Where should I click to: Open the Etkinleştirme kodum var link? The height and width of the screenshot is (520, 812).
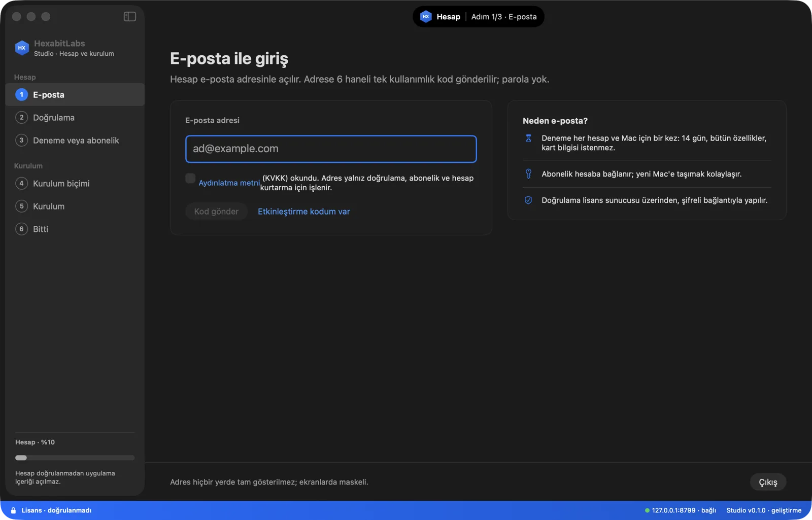coord(304,212)
